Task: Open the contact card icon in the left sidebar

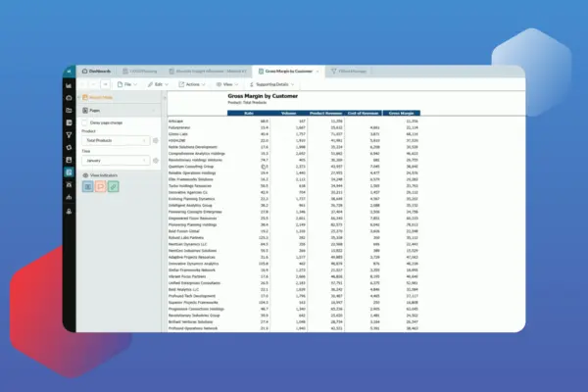Action: (69, 160)
